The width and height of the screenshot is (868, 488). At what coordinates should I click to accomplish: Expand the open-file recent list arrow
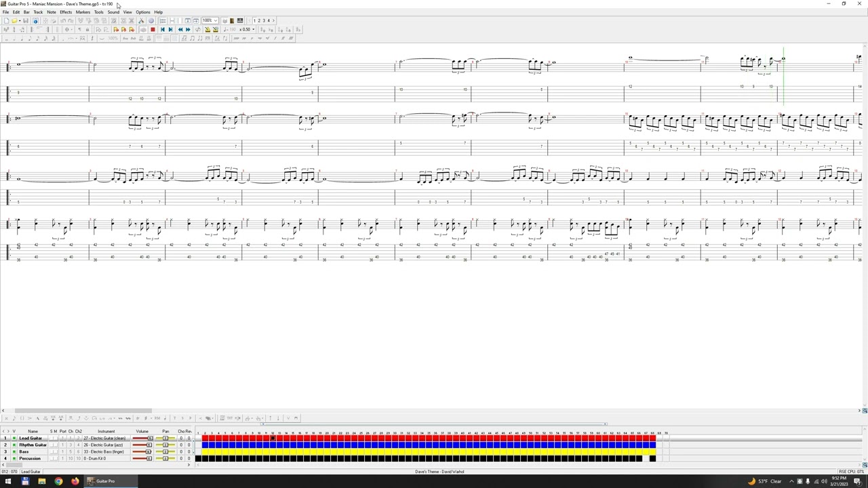pyautogui.click(x=20, y=20)
